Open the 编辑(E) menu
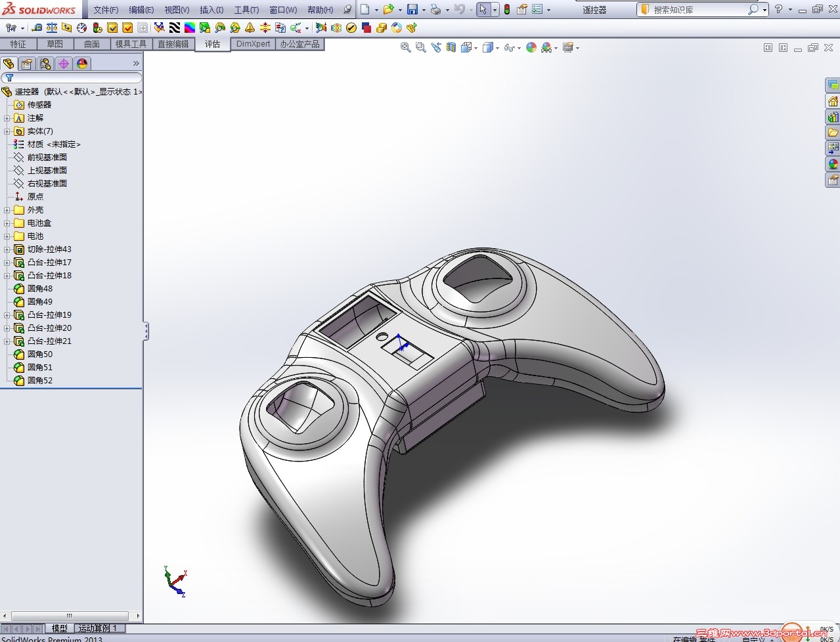 click(x=141, y=10)
